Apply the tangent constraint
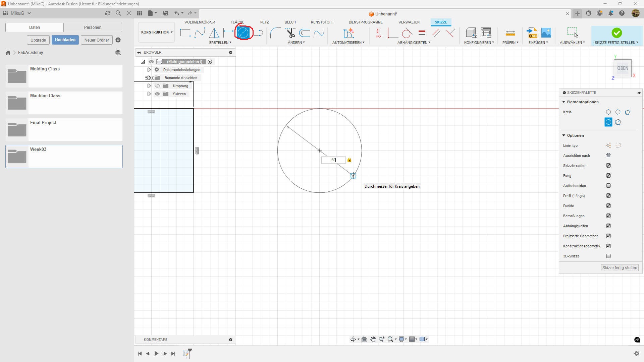 point(407,33)
